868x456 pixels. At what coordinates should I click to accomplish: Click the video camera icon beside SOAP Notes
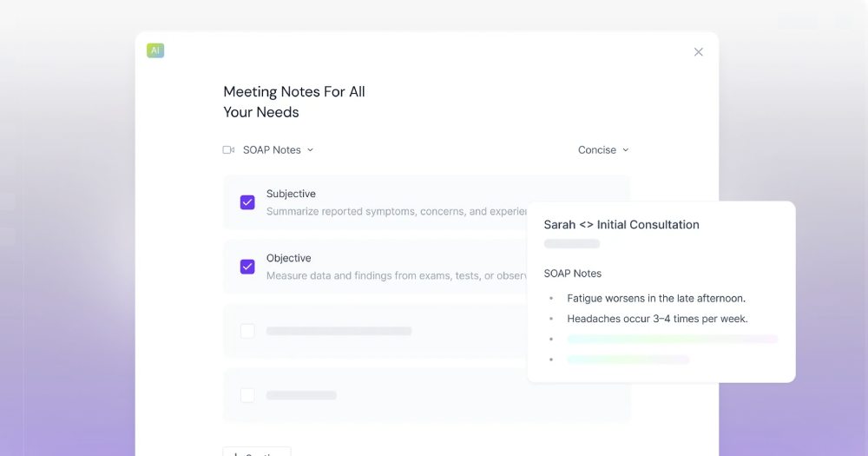[228, 150]
